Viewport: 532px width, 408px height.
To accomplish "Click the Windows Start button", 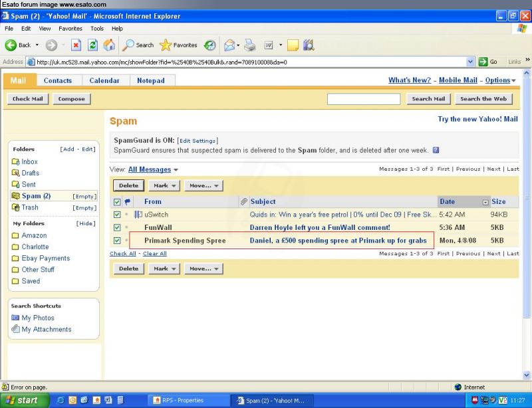I will (25, 400).
